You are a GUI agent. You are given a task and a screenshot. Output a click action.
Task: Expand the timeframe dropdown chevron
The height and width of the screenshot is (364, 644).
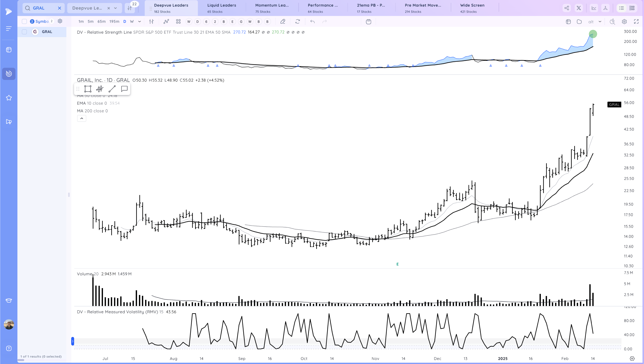(139, 22)
